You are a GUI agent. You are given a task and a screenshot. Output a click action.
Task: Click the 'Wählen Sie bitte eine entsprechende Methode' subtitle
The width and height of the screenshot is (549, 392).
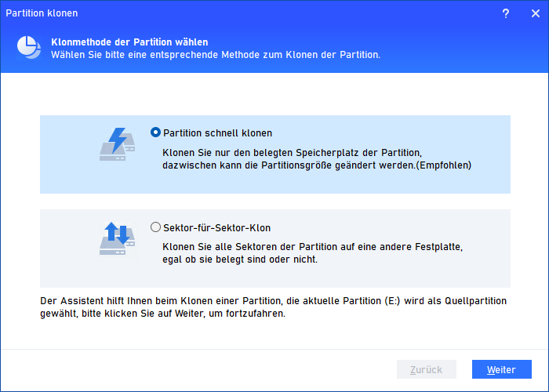[x=216, y=55]
